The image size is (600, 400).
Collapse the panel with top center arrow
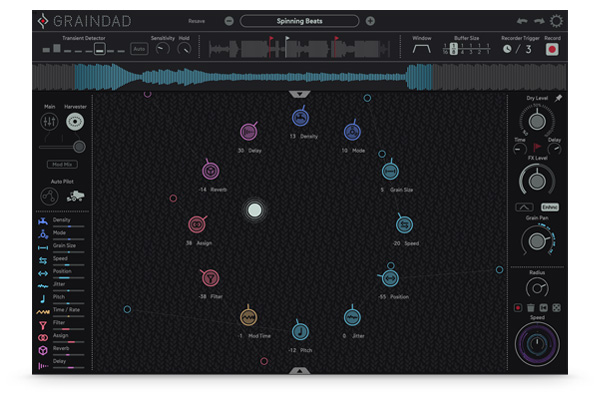click(299, 94)
